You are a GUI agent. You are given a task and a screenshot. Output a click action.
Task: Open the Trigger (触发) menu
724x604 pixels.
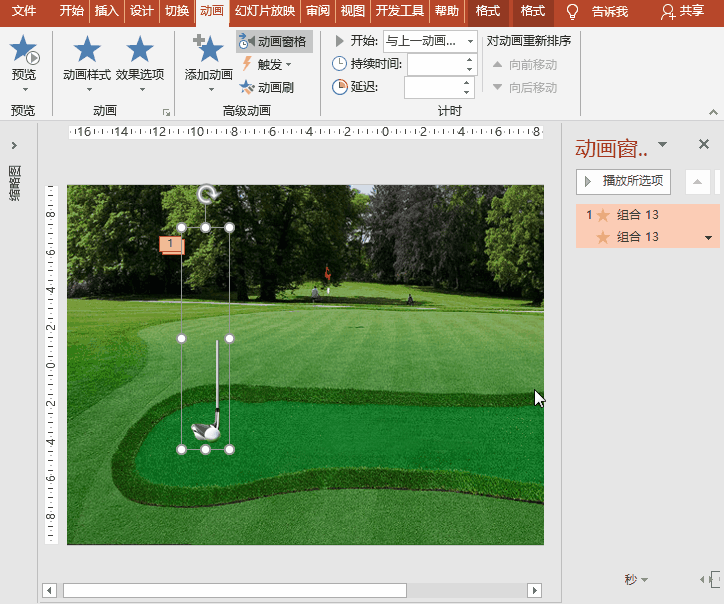(x=267, y=65)
